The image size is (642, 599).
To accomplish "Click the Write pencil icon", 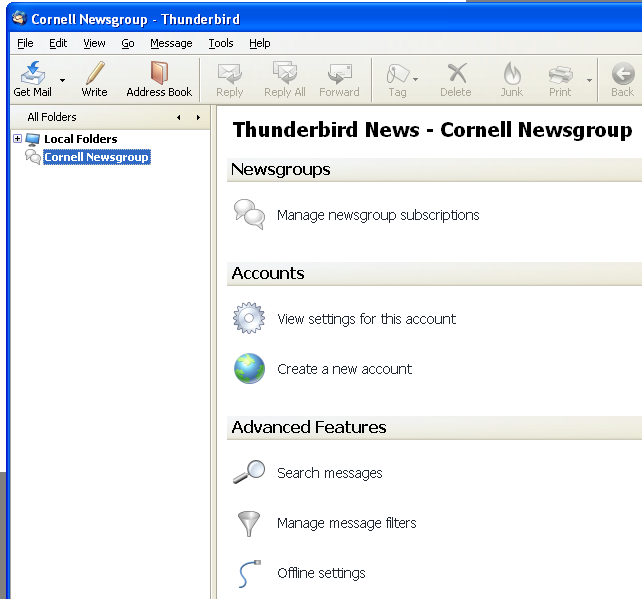I will pos(94,74).
